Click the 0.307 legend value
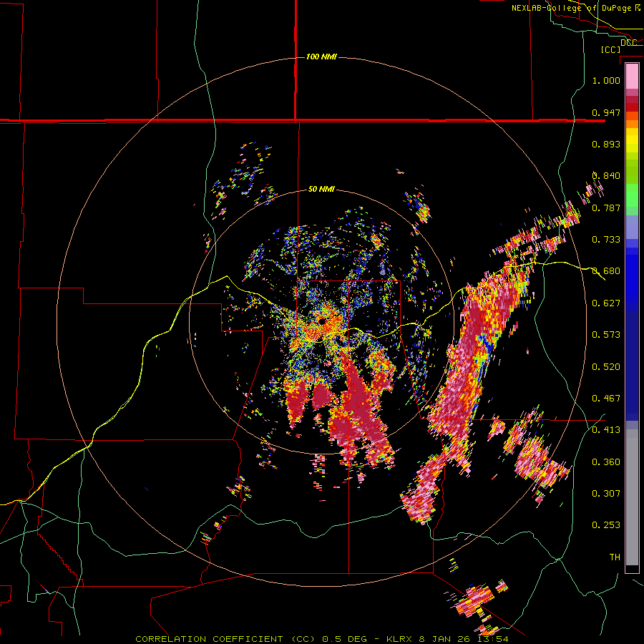This screenshot has width=644, height=644. click(606, 494)
